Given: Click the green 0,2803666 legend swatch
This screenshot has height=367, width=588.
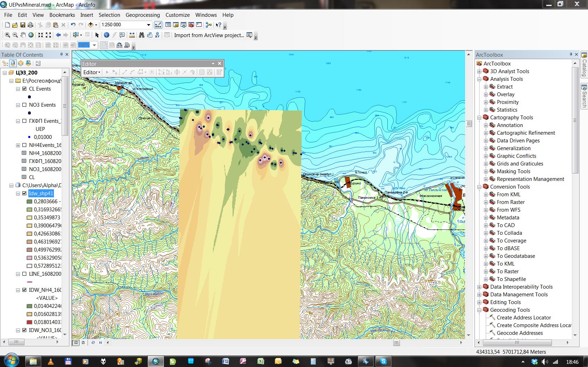Looking at the screenshot, I should 29,202.
